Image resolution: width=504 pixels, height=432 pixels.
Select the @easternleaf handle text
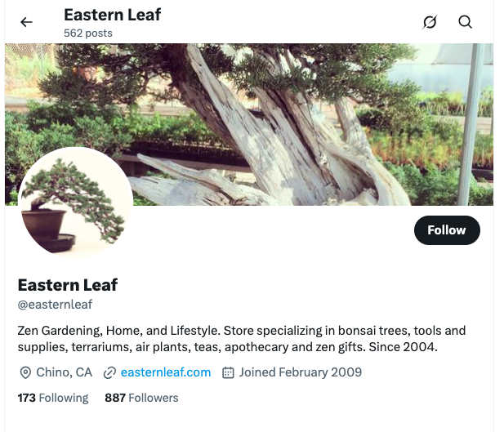coord(55,305)
